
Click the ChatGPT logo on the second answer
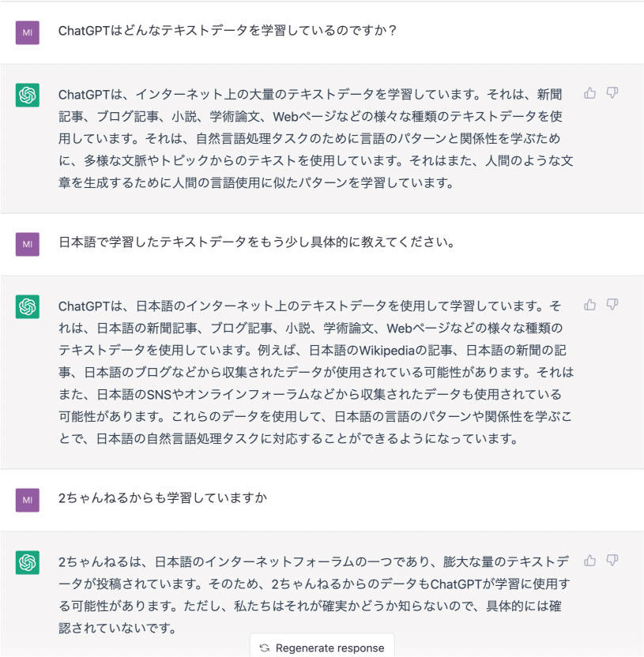27,306
